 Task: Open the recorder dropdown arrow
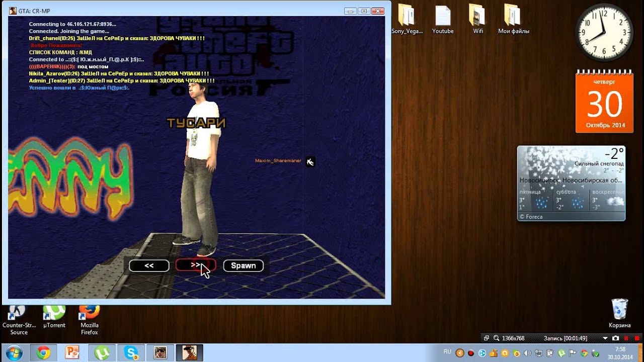(605, 338)
